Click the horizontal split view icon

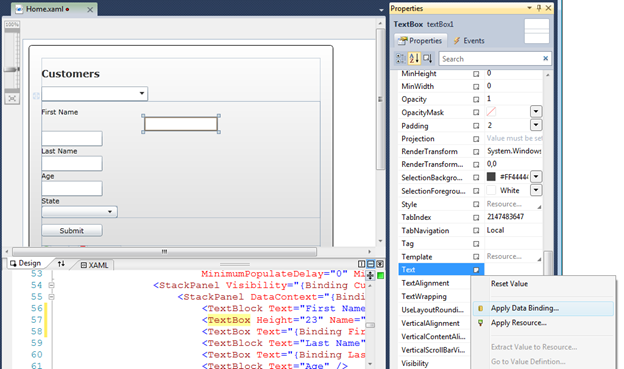(371, 264)
